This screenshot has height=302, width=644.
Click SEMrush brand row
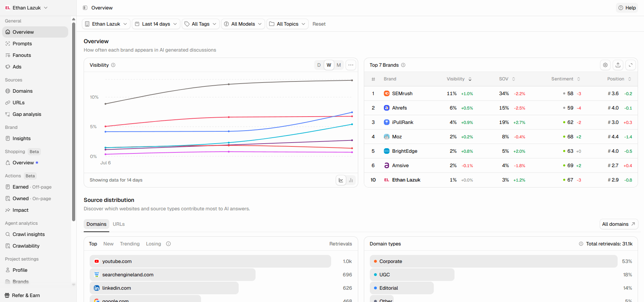point(501,93)
